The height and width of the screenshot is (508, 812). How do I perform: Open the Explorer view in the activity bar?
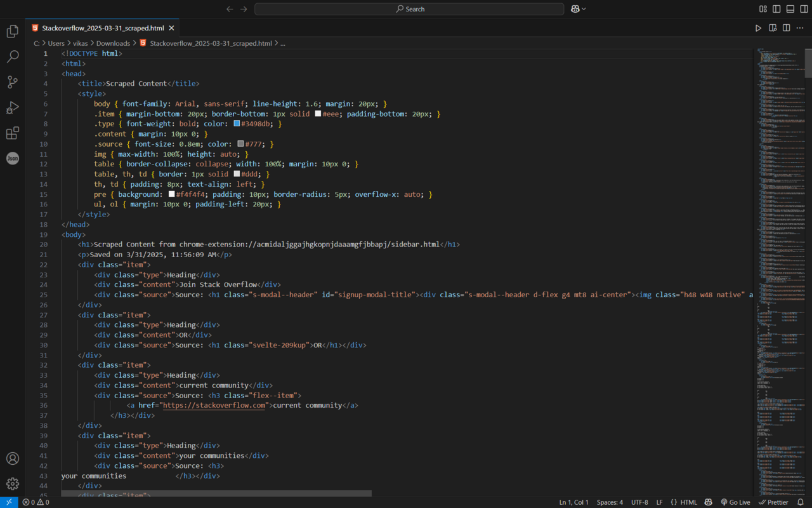click(x=12, y=31)
